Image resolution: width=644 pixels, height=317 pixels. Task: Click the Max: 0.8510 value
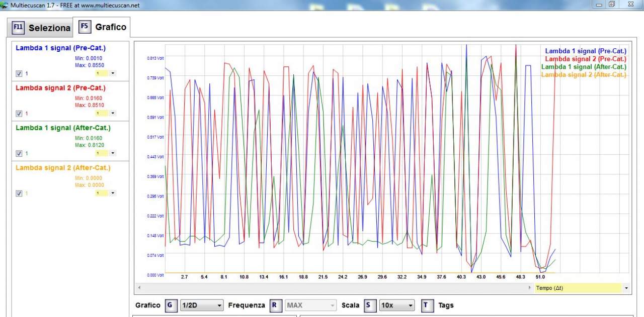pyautogui.click(x=90, y=105)
